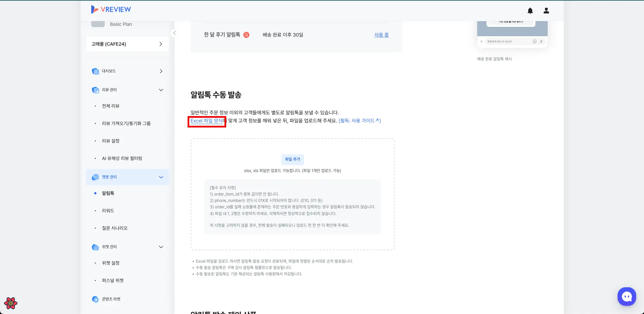Select the 리워드 menu item
644x314 pixels.
point(108,211)
